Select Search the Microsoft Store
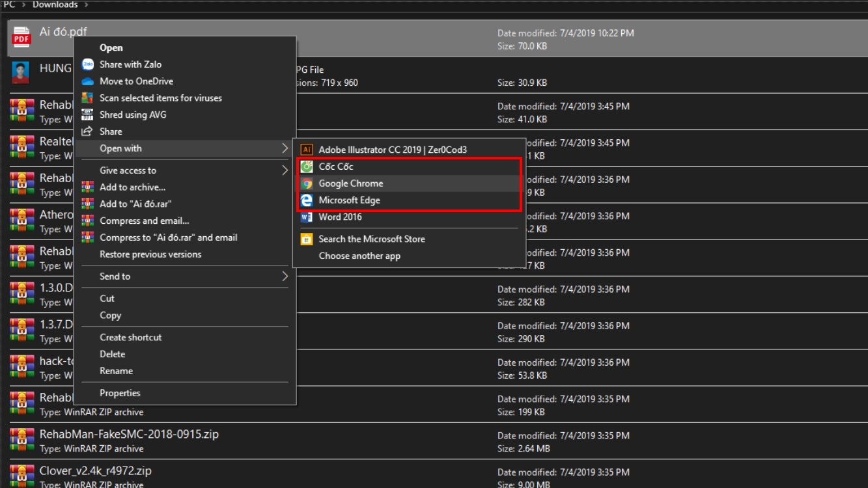Viewport: 868px width, 488px height. (x=410, y=239)
